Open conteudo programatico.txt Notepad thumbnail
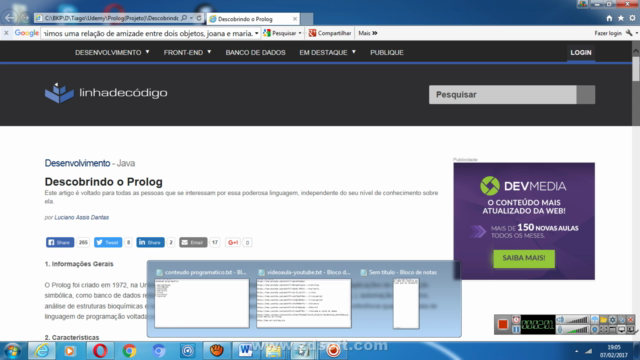 click(x=202, y=303)
